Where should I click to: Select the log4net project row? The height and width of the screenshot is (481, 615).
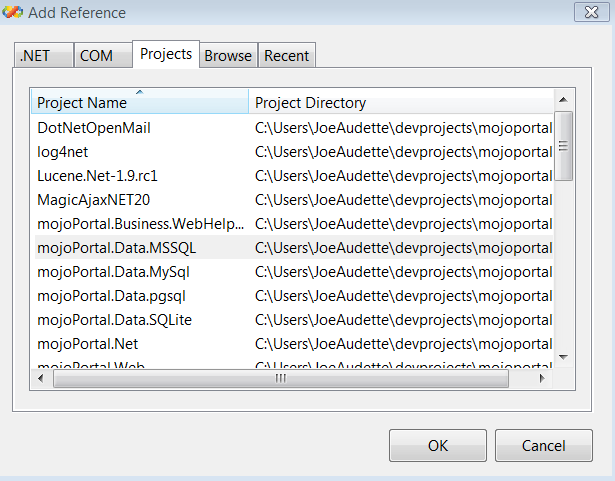coord(65,151)
